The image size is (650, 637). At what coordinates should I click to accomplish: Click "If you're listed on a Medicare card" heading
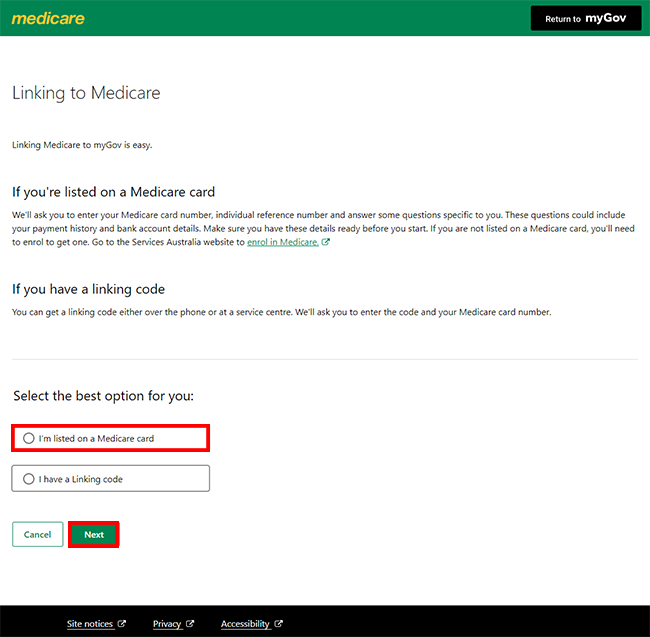point(113,191)
